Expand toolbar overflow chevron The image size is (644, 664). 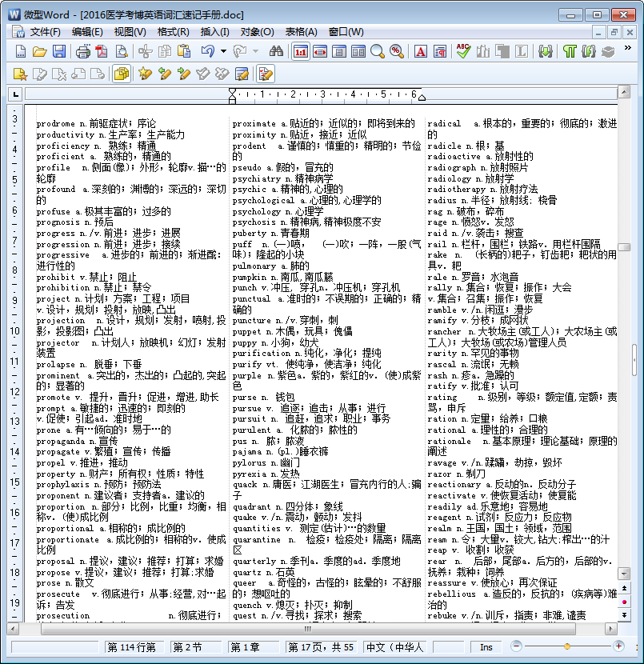pyautogui.click(x=627, y=48)
